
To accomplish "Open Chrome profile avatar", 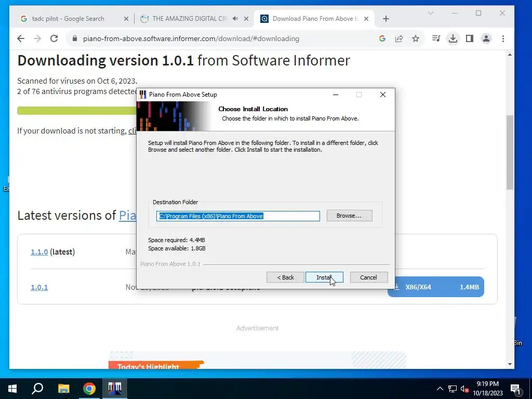I will pos(486,38).
